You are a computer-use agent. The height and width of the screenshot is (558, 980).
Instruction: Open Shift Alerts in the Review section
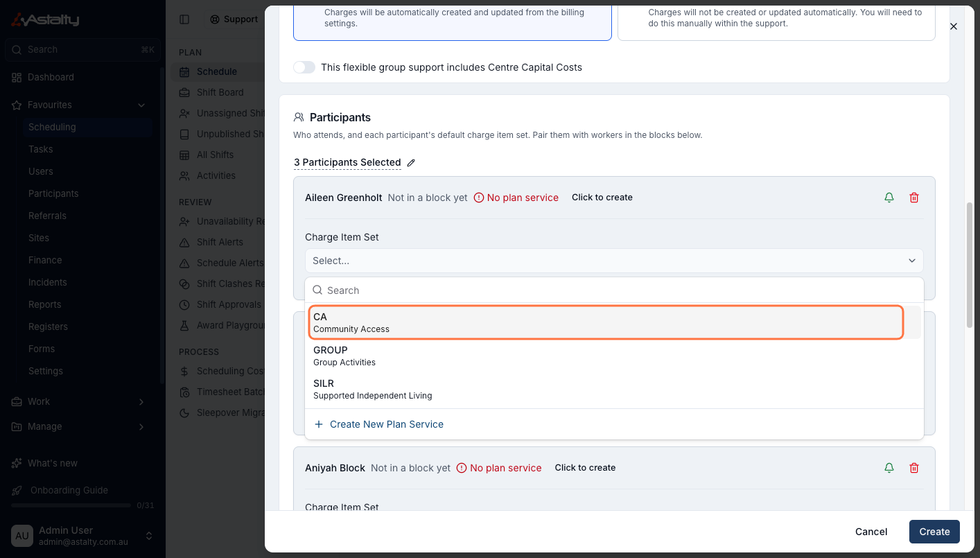[220, 242]
